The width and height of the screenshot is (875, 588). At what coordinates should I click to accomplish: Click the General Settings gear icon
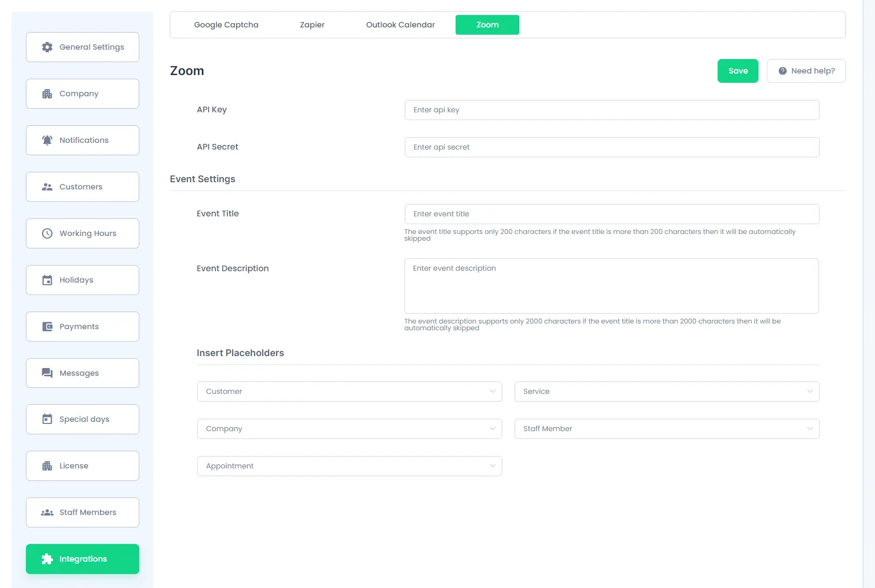(x=47, y=47)
